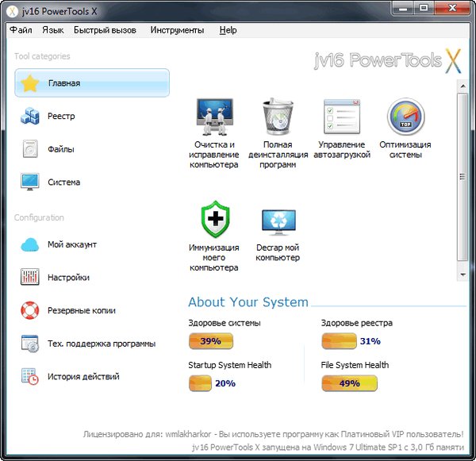The width and height of the screenshot is (476, 461).
Task: Launch Полная деинсталляция программ trash icon
Action: click(278, 117)
